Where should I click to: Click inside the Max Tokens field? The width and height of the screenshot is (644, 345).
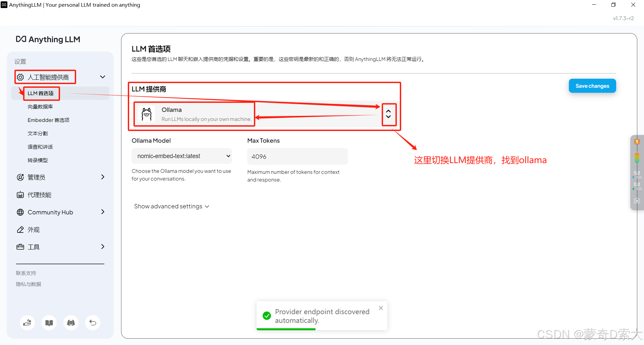297,156
